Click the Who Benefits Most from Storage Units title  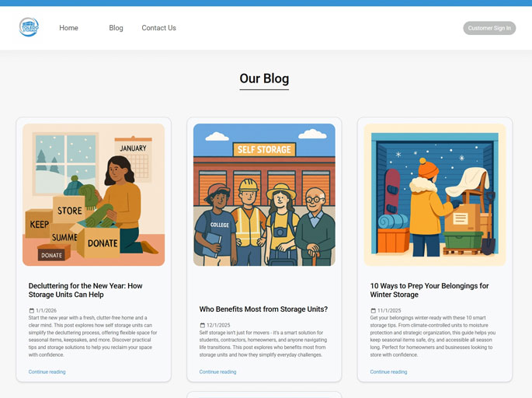263,309
